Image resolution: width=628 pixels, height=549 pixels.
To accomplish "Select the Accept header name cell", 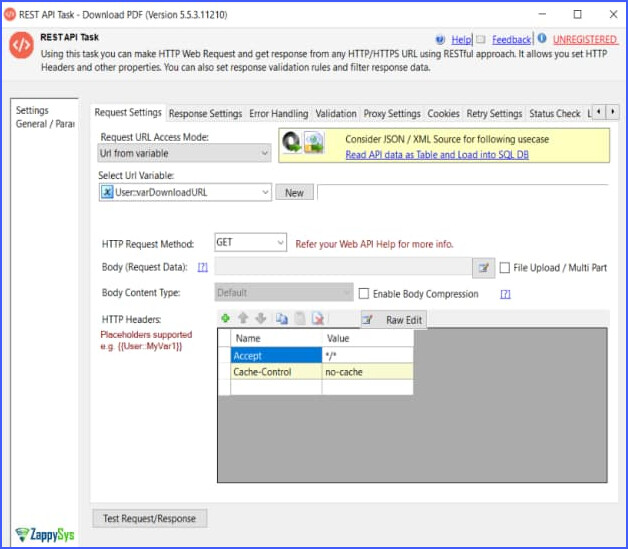I will coord(276,355).
